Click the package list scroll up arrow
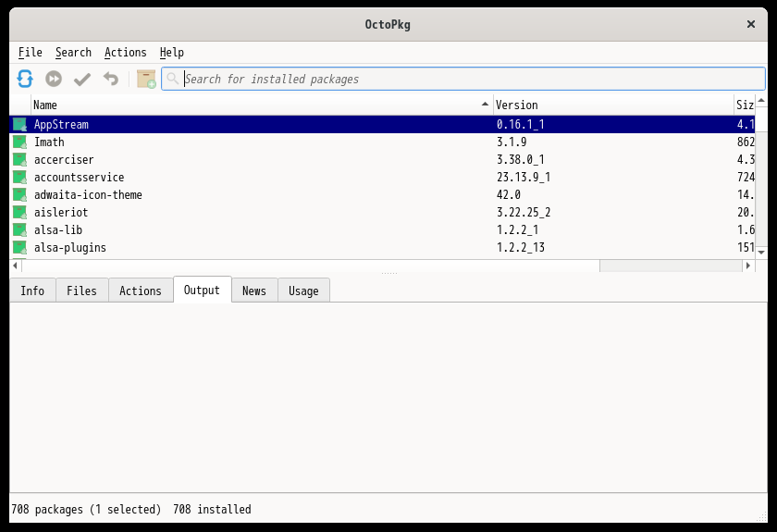 click(x=761, y=100)
